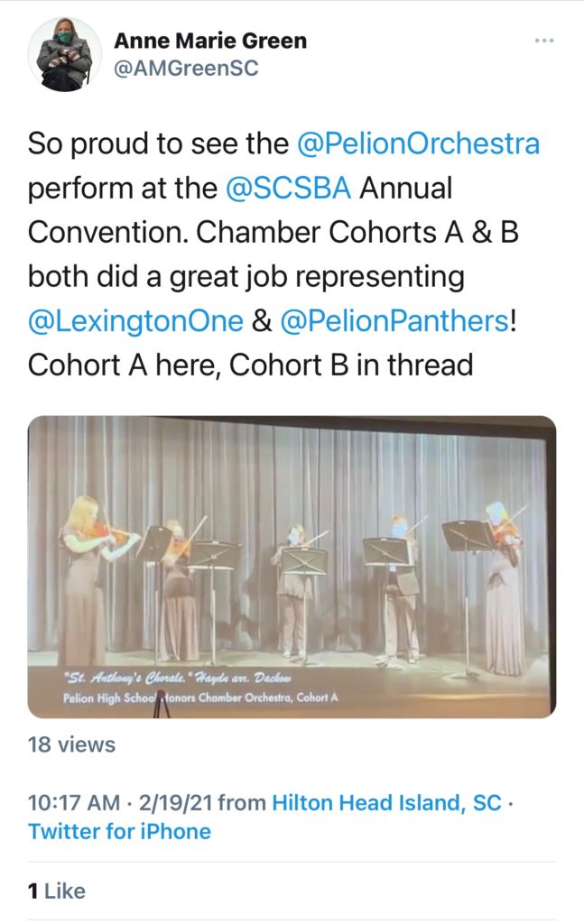584x924 pixels.
Task: Open the Hilton Head Island, SC location
Action: pos(386,802)
